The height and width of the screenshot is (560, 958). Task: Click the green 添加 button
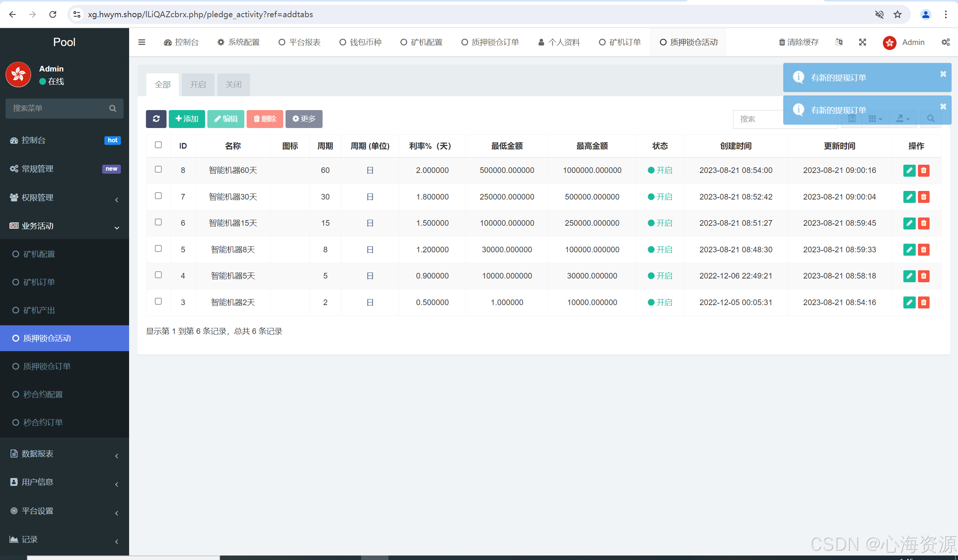187,119
